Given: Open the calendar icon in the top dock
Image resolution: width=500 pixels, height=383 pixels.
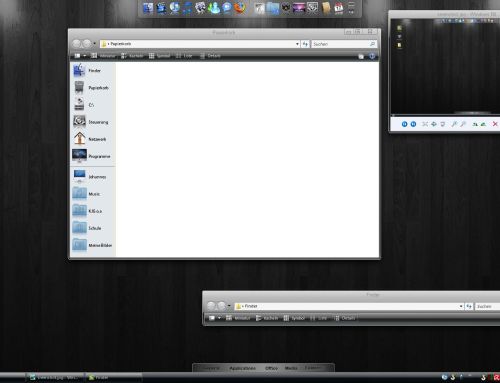Looking at the screenshot, I should tap(339, 8).
